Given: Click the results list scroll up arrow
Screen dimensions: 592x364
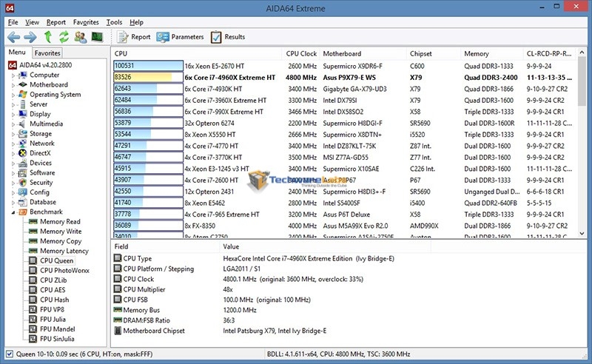Looking at the screenshot, I should [582, 53].
